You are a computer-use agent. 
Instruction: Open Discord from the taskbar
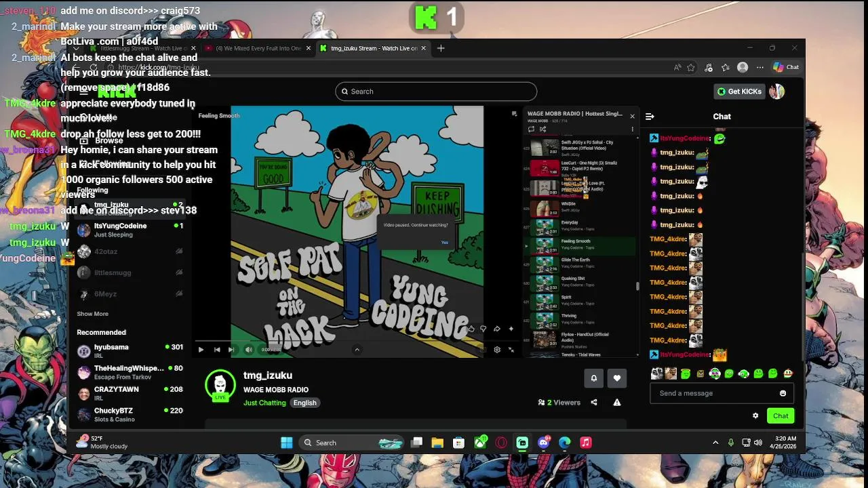543,443
